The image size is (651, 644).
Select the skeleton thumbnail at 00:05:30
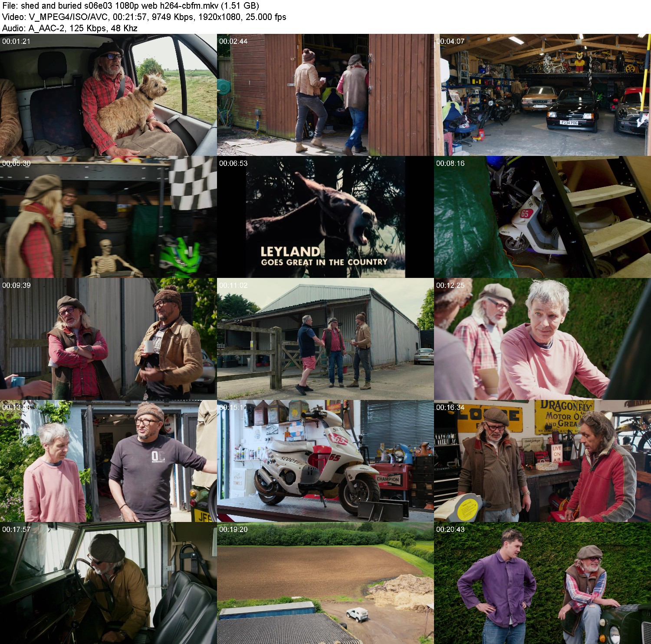click(x=108, y=217)
